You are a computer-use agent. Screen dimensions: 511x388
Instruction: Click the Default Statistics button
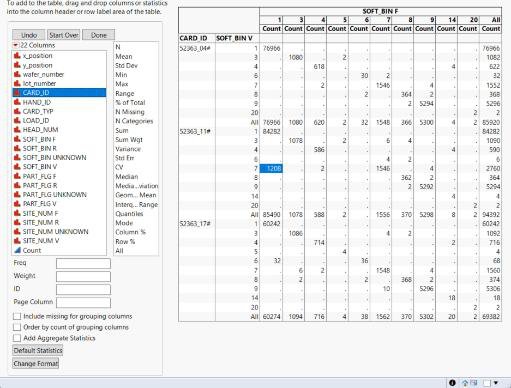coord(38,350)
